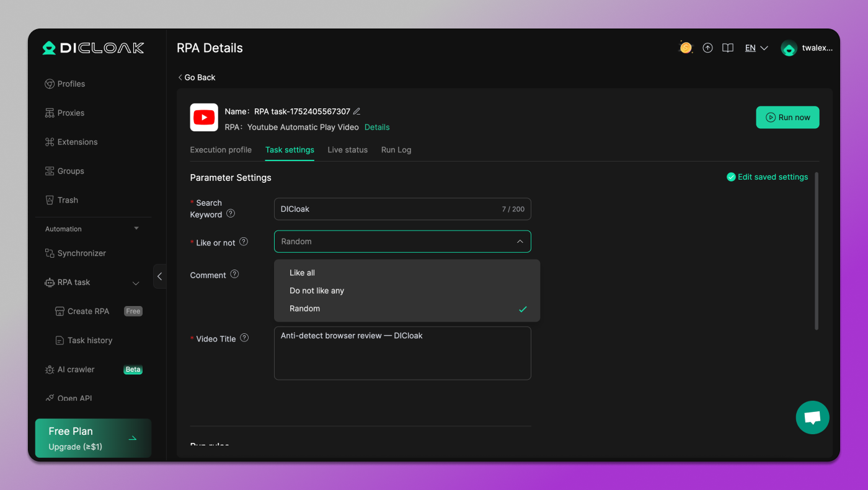Screen dimensions: 868x490
Task: Open the documentation book icon
Action: [728, 48]
